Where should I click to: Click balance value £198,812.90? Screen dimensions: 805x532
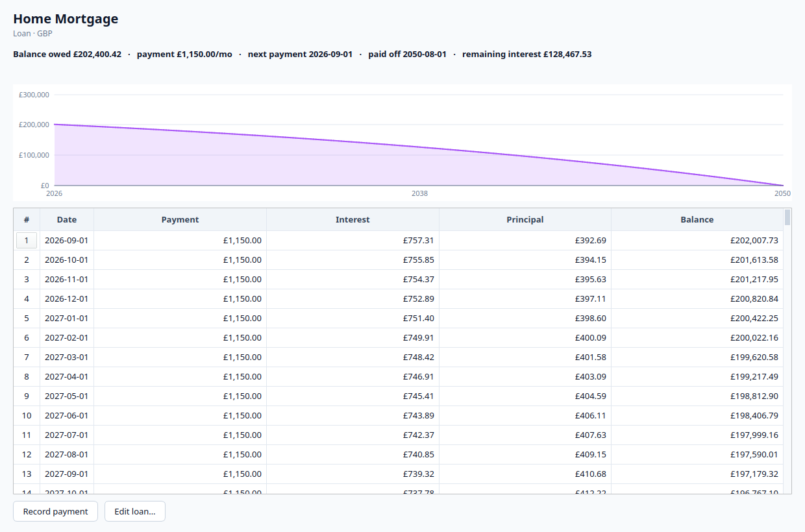[x=754, y=396]
